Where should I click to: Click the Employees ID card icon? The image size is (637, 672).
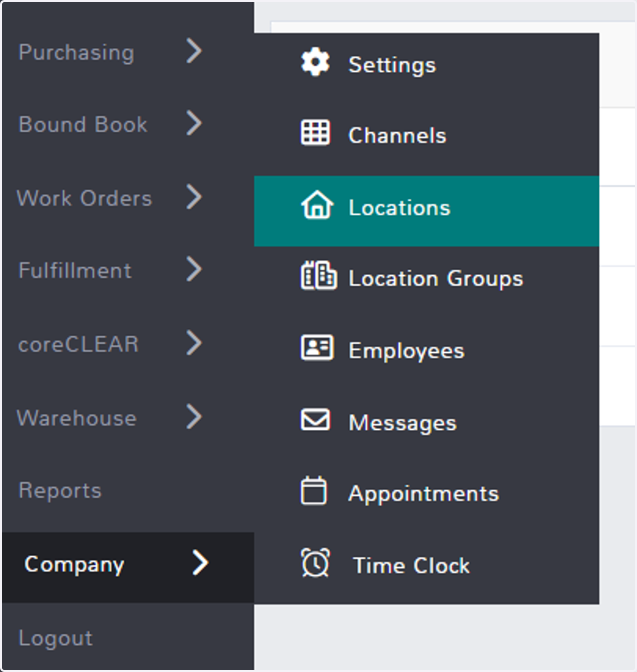(317, 347)
